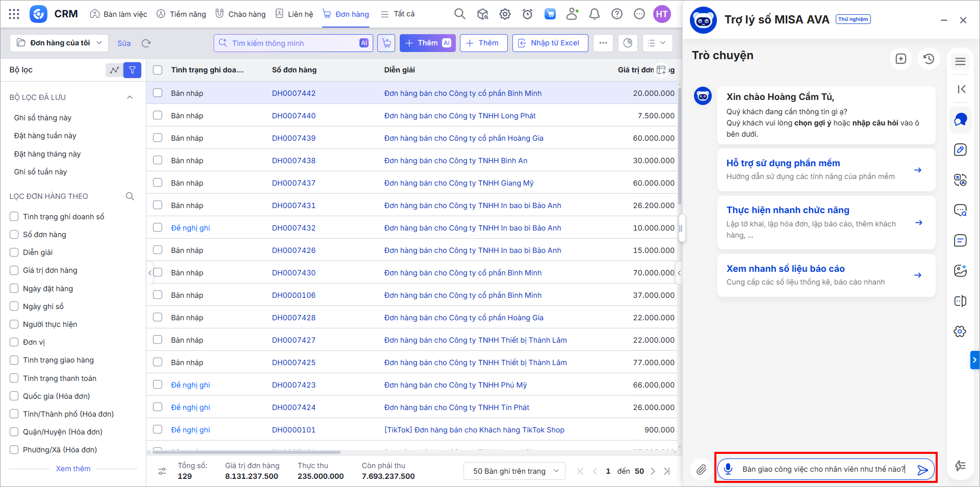Screen dimensions: 980x487
Task: Collapse the 'Bộ lọc đã lưu' section
Action: (130, 97)
